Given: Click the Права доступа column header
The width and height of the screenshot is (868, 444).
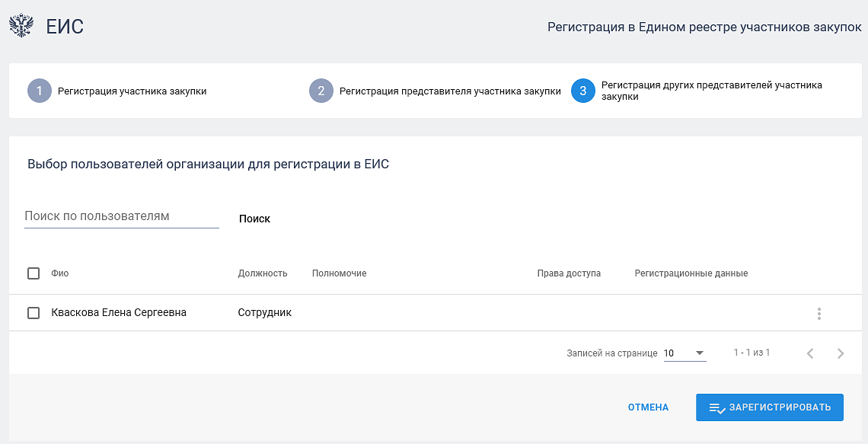Looking at the screenshot, I should point(569,273).
